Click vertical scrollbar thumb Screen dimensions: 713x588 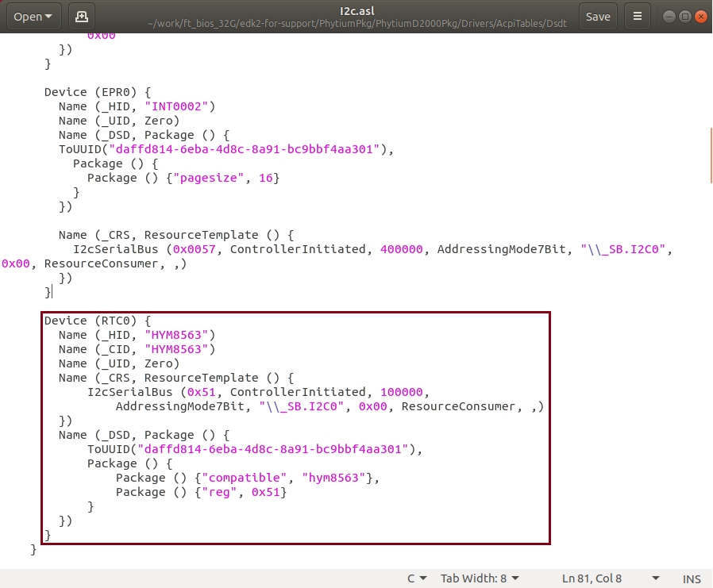coord(711,156)
